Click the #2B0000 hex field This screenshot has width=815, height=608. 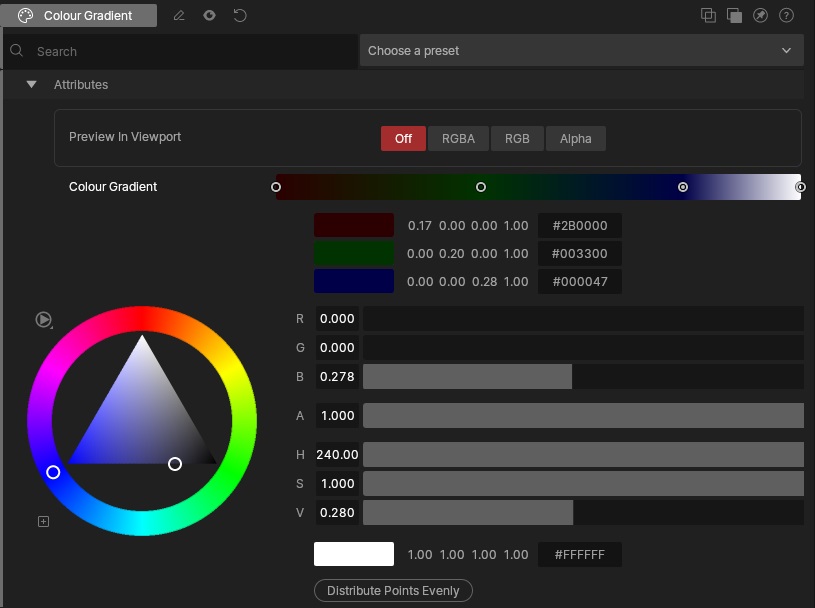click(x=580, y=226)
